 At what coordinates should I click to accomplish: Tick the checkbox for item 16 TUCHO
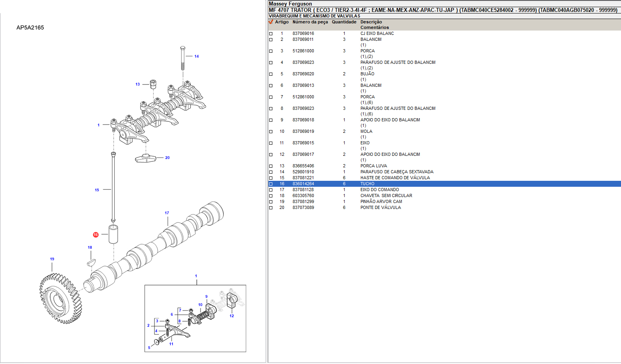point(271,184)
